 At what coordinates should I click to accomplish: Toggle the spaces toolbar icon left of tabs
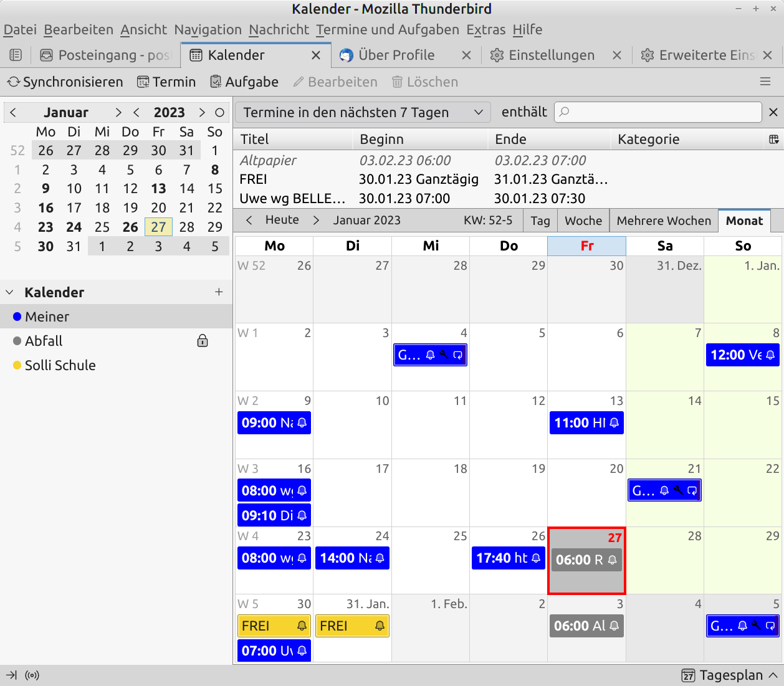pos(16,55)
